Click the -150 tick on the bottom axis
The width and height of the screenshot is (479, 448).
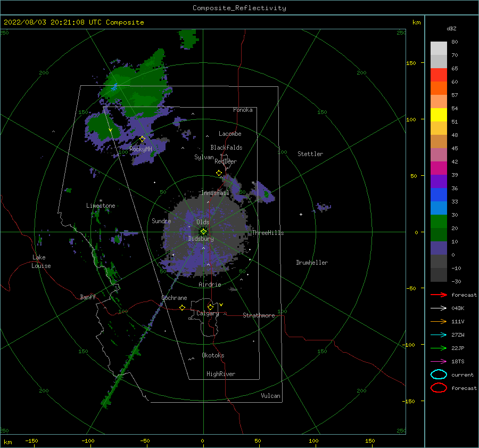point(31,441)
